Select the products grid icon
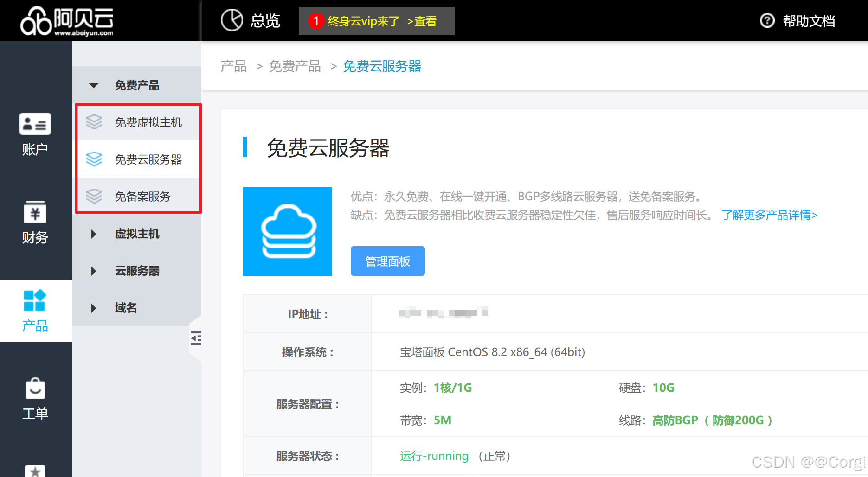 tap(35, 300)
